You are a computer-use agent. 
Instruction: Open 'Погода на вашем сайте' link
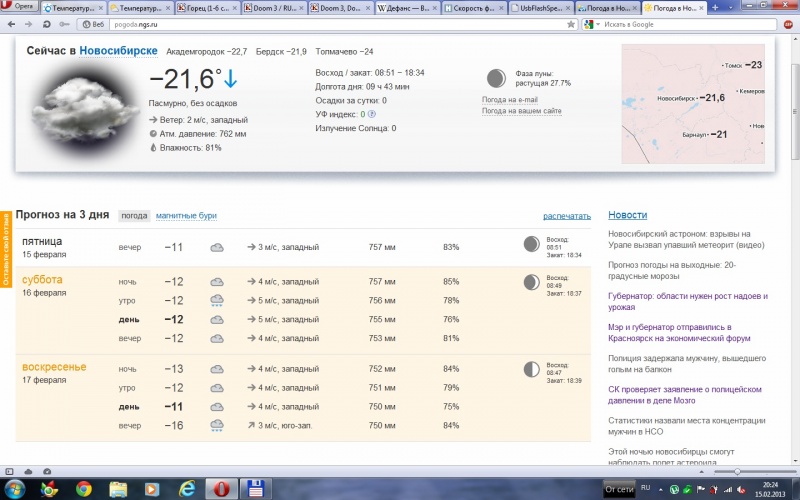pos(521,111)
